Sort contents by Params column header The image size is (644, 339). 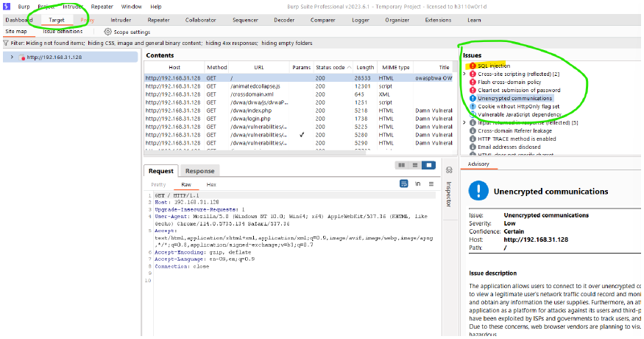coord(302,67)
